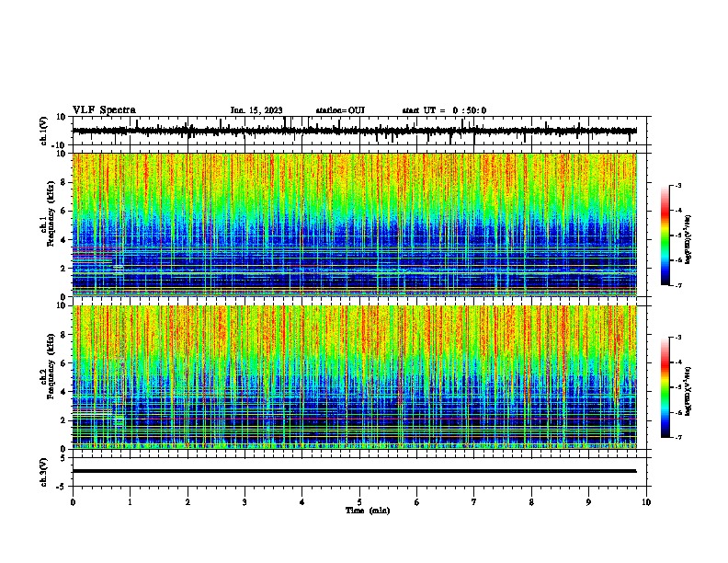Click time axis tick label "5"

tap(359, 502)
